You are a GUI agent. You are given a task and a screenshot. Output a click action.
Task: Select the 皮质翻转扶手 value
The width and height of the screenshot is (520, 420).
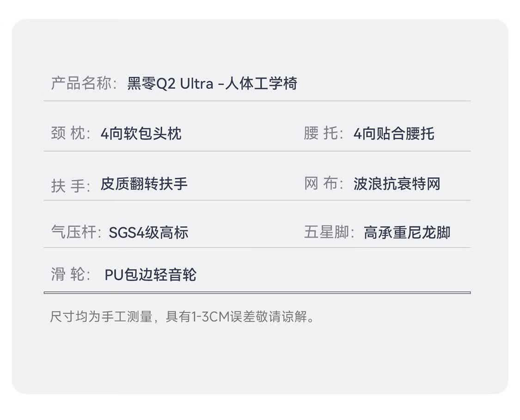pos(144,184)
